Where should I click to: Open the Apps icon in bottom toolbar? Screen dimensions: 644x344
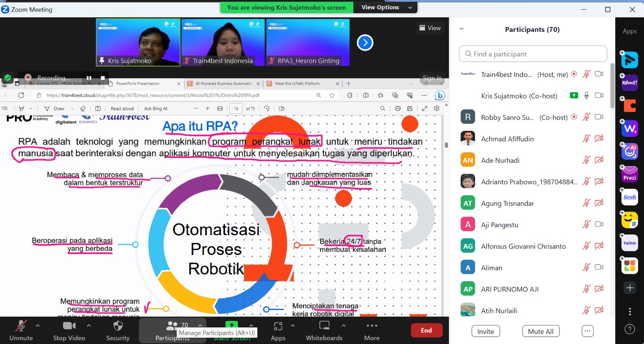278,326
